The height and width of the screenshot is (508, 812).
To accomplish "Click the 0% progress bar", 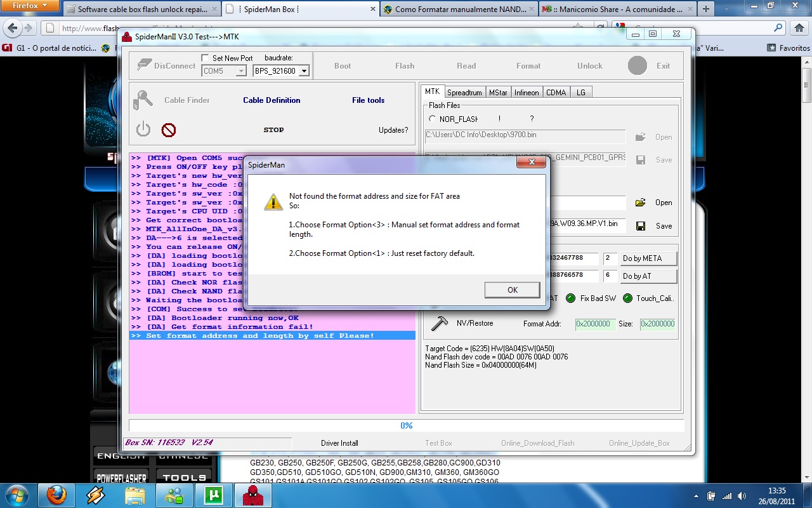I will click(x=406, y=426).
